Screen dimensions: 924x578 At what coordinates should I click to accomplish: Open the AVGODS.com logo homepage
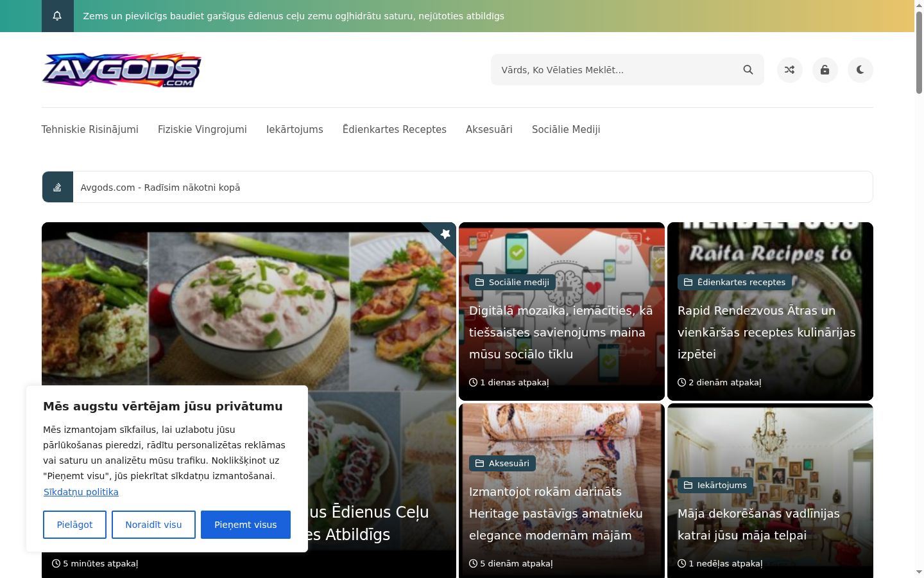[x=121, y=70]
